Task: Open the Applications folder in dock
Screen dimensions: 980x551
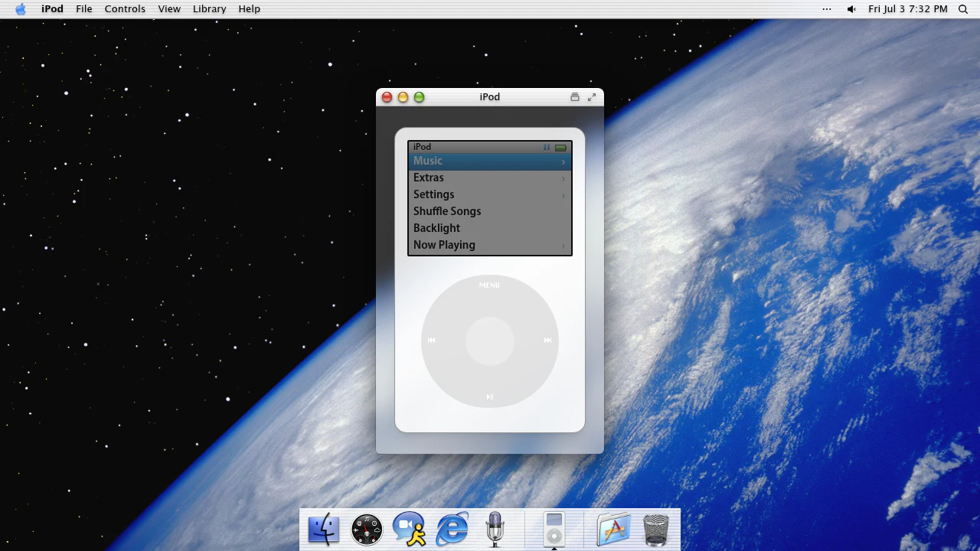Action: pos(613,529)
